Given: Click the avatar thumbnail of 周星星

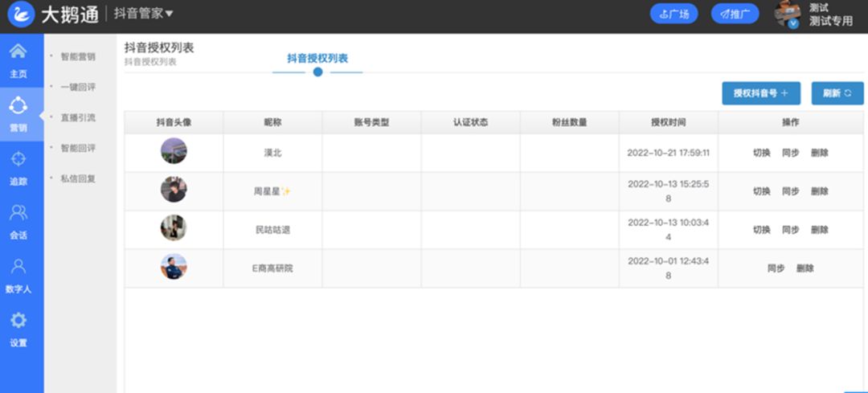Looking at the screenshot, I should point(174,190).
